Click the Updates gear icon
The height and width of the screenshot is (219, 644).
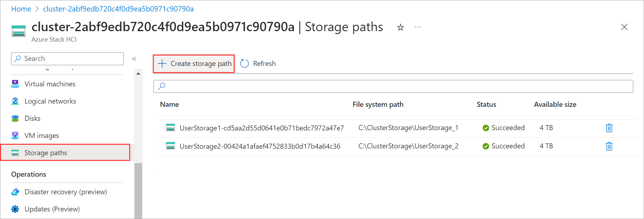pos(15,209)
